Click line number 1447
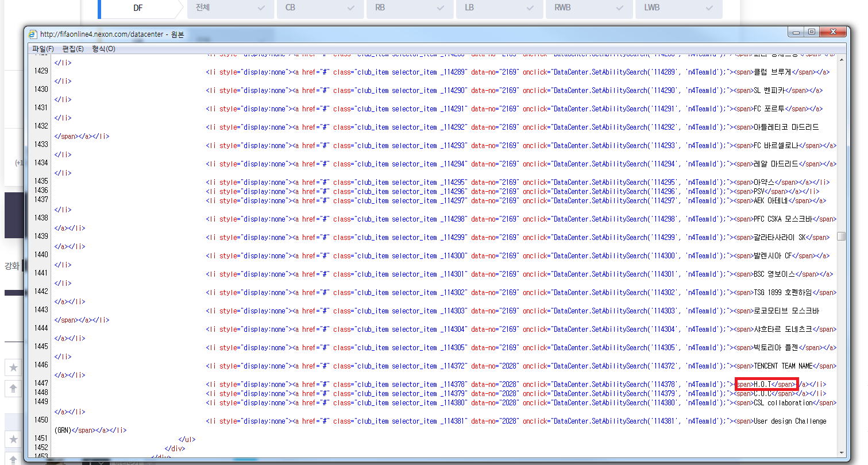 pos(41,383)
